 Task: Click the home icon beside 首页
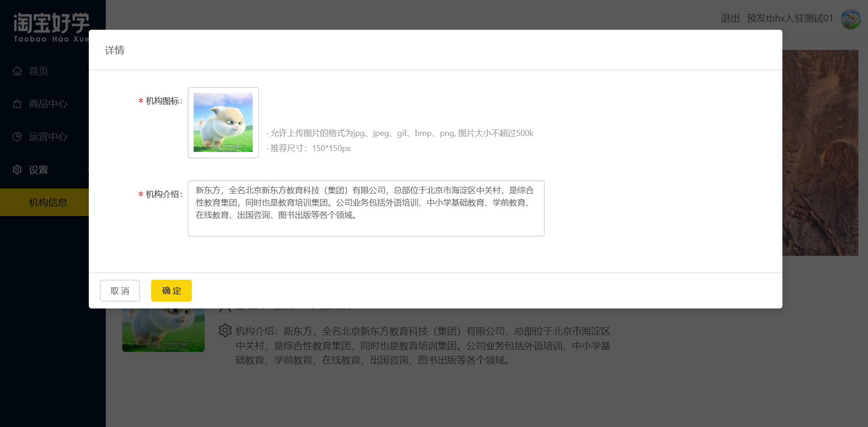click(17, 71)
